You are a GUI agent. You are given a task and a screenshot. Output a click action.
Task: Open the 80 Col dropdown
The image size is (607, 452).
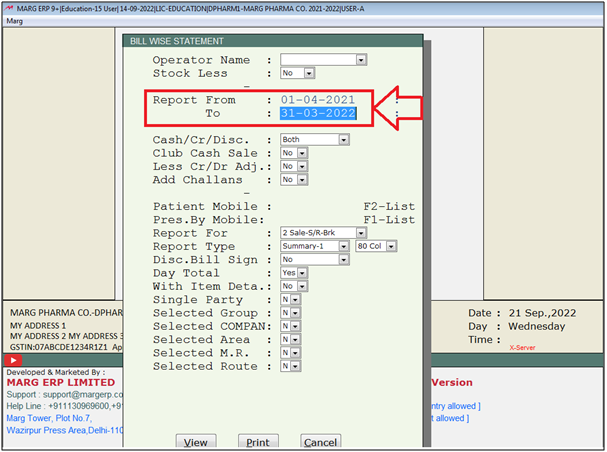[x=391, y=246]
